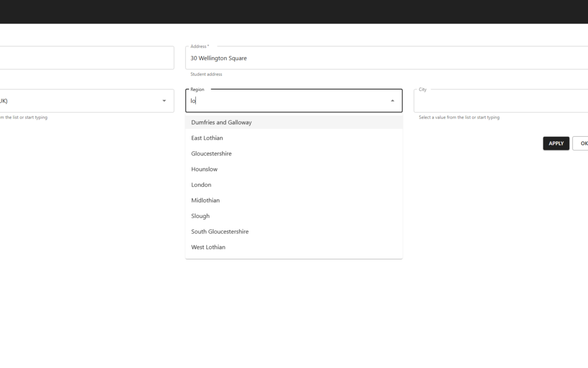Choose East Lothian region option

coord(293,138)
